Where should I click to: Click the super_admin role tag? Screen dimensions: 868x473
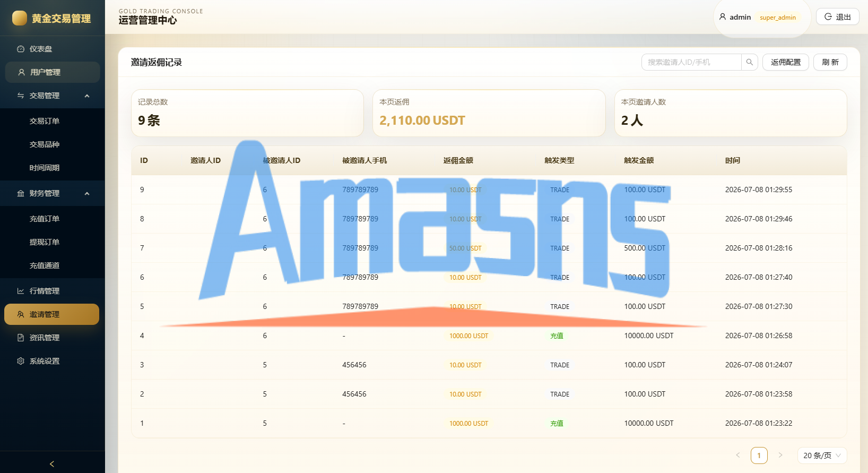(x=778, y=18)
